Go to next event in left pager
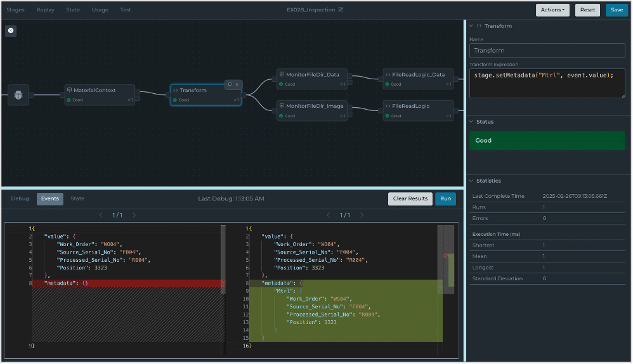Image resolution: width=633 pixels, height=364 pixels. click(134, 216)
